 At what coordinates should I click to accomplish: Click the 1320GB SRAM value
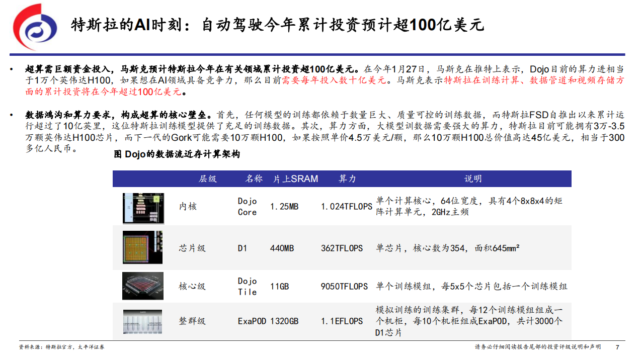(x=284, y=321)
